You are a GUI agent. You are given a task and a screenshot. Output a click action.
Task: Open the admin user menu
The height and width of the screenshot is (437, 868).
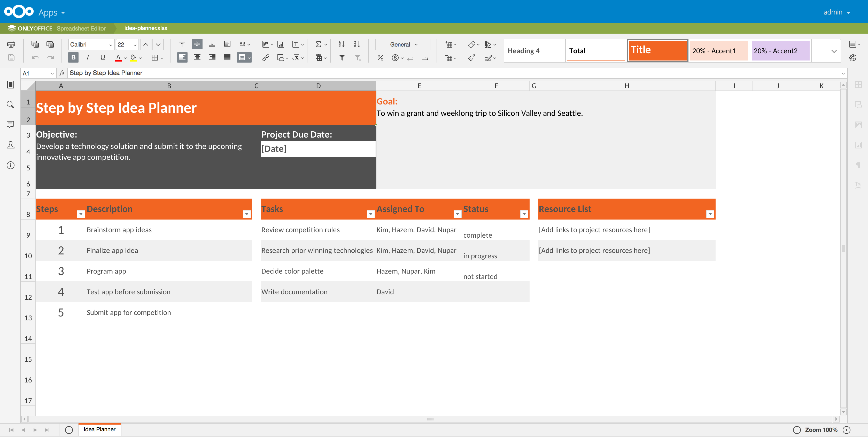[x=837, y=12]
